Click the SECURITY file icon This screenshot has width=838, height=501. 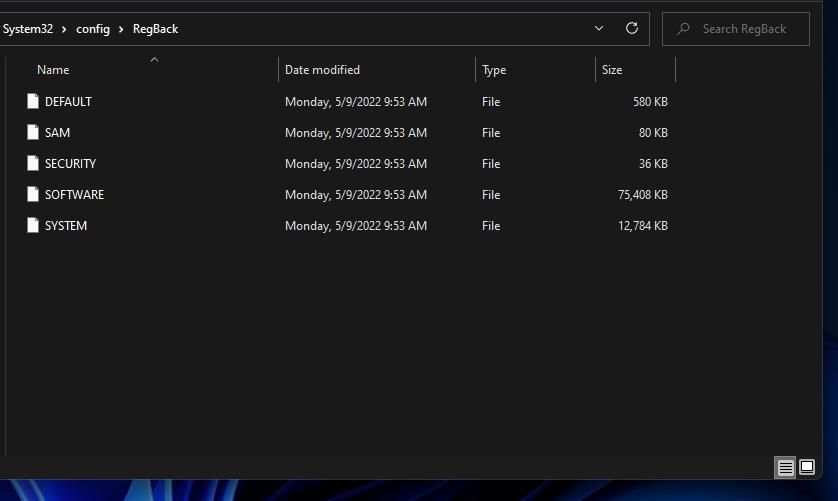[x=33, y=163]
